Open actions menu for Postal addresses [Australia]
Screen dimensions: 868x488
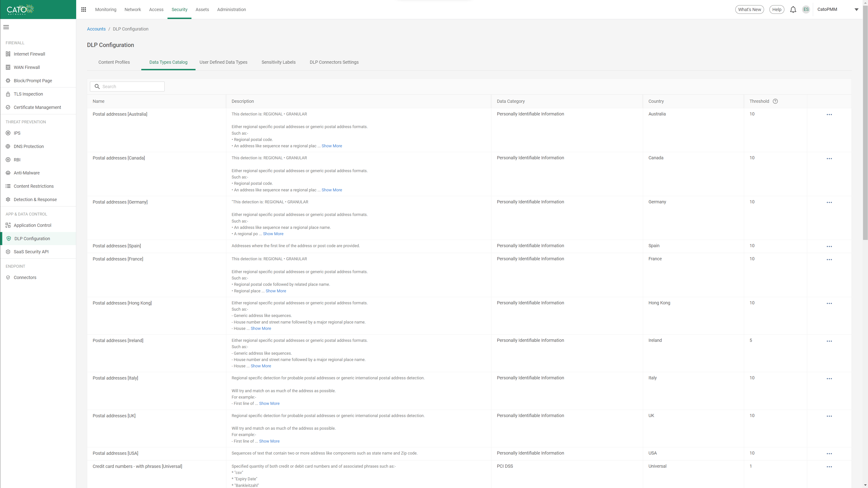coord(829,115)
